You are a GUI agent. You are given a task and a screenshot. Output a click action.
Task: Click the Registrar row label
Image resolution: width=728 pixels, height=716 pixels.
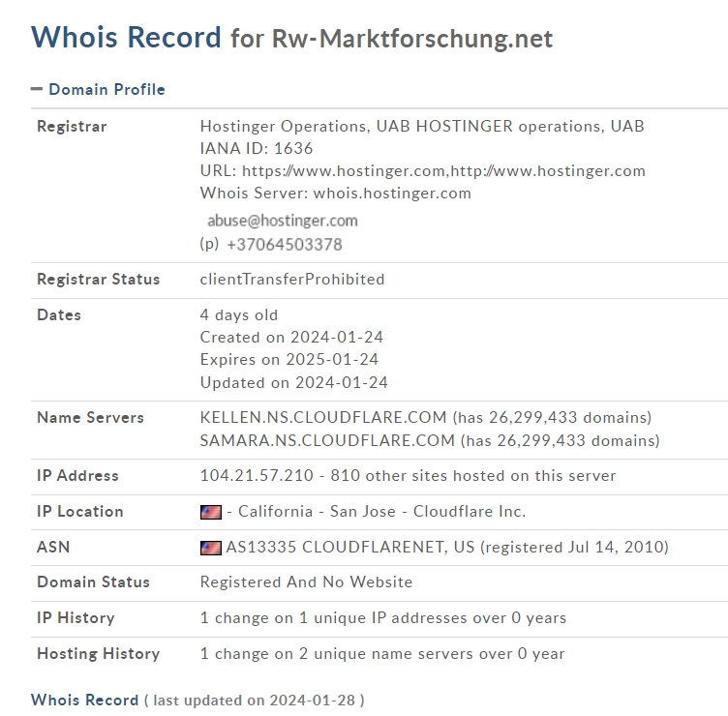click(72, 126)
